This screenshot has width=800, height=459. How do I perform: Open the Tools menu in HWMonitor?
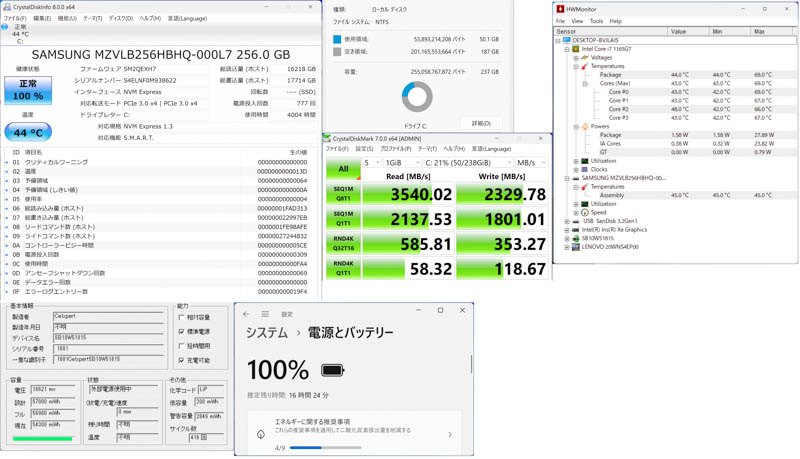[596, 21]
